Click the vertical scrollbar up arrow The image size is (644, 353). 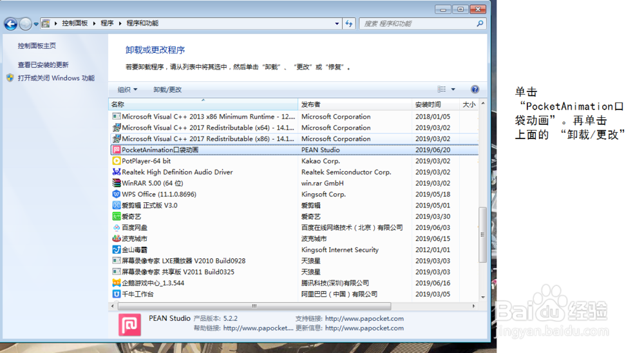click(483, 103)
